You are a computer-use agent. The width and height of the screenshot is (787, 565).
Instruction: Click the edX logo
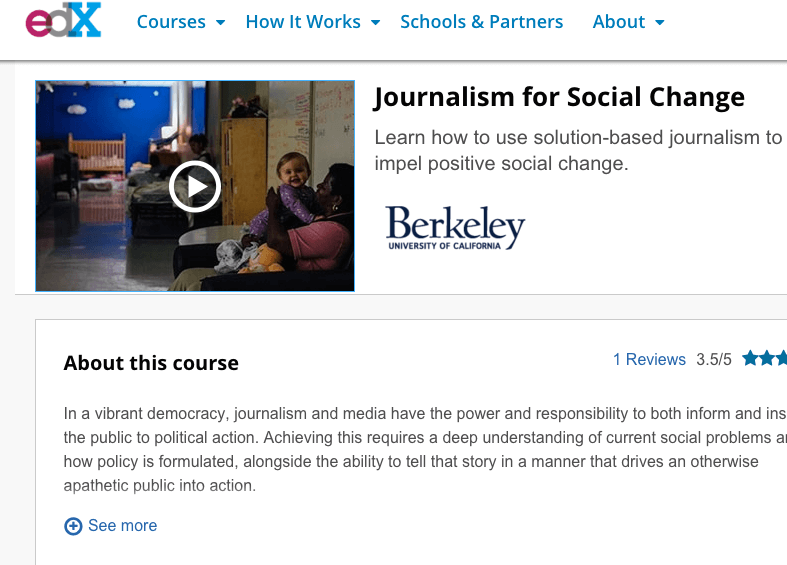(63, 19)
